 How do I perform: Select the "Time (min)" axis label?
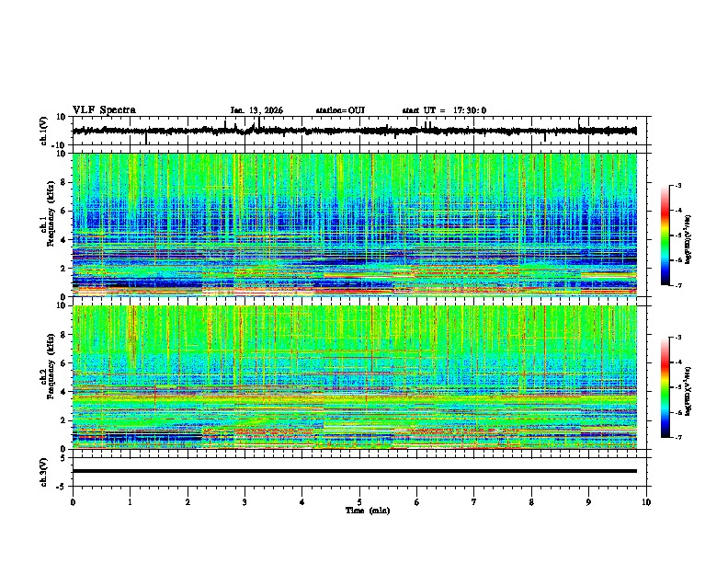[368, 511]
